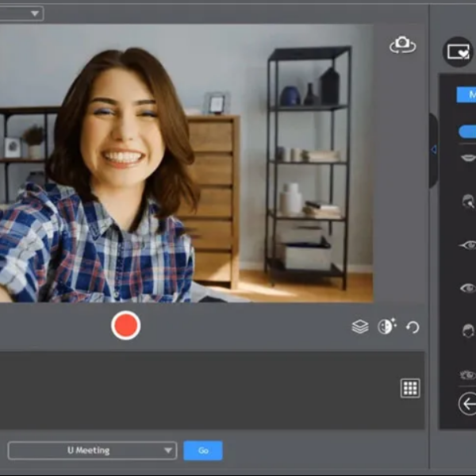Select the face contour icon

tap(468, 202)
